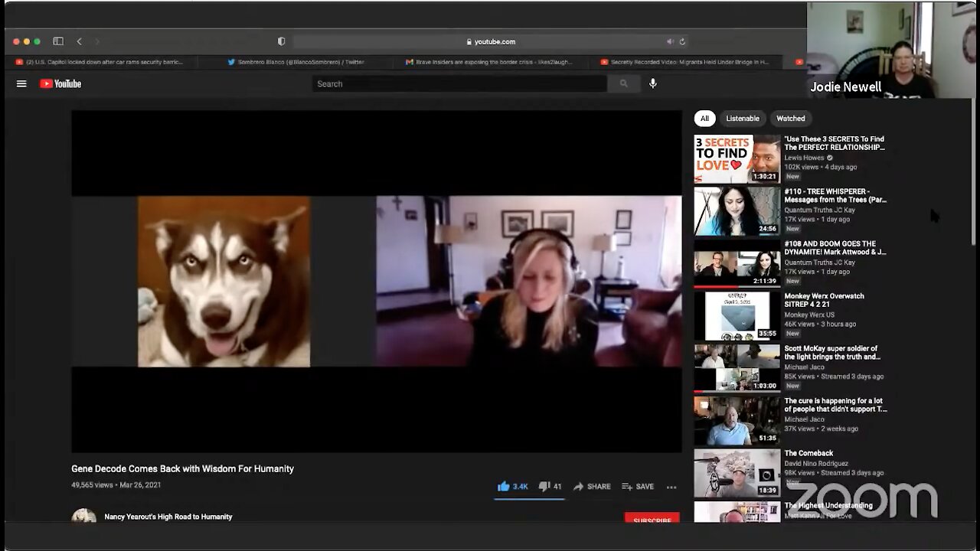
Task: Focus the YouTube Search field
Action: (x=459, y=84)
